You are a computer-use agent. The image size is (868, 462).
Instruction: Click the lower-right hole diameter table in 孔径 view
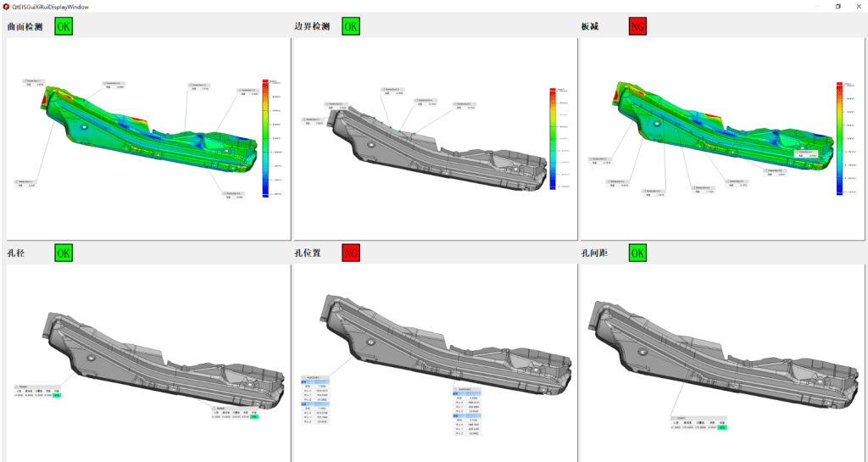point(236,412)
